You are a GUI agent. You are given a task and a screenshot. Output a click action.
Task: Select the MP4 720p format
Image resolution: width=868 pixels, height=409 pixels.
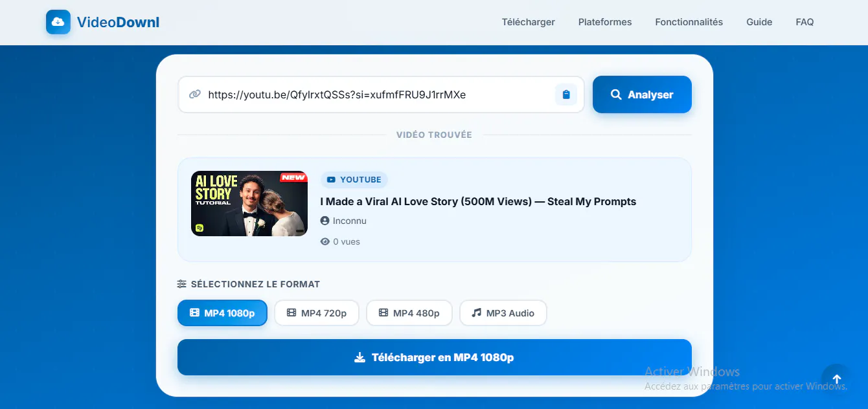click(x=317, y=313)
